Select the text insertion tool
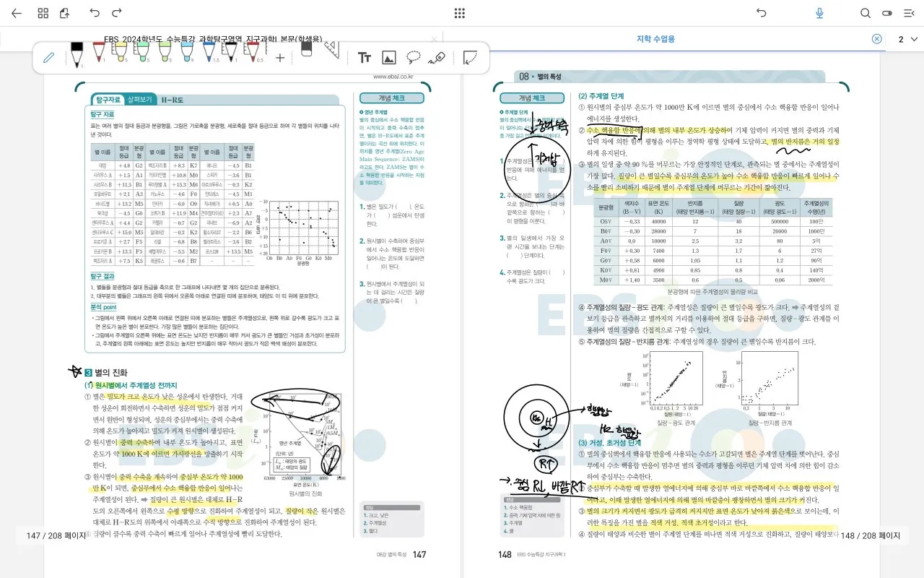Viewport: 924px width, 578px height. pyautogui.click(x=365, y=58)
